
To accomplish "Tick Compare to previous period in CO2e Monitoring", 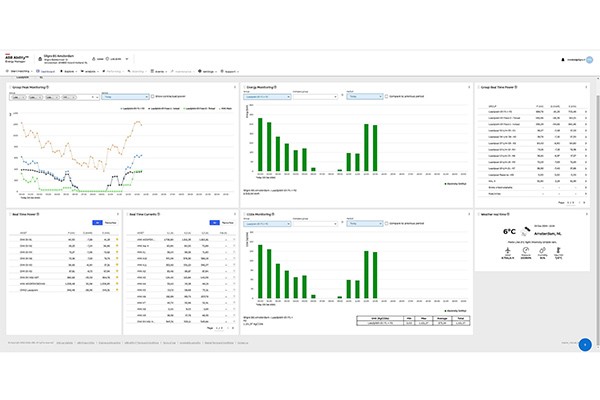I will coord(387,225).
